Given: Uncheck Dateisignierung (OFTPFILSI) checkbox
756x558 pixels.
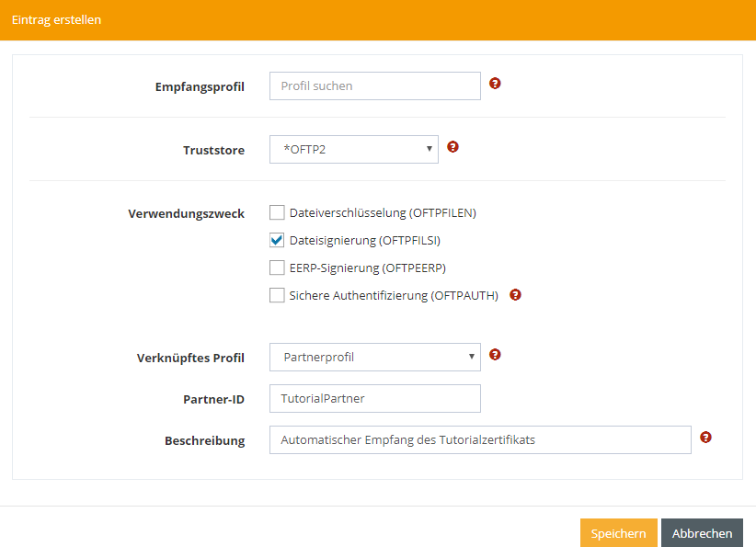Looking at the screenshot, I should [x=277, y=241].
